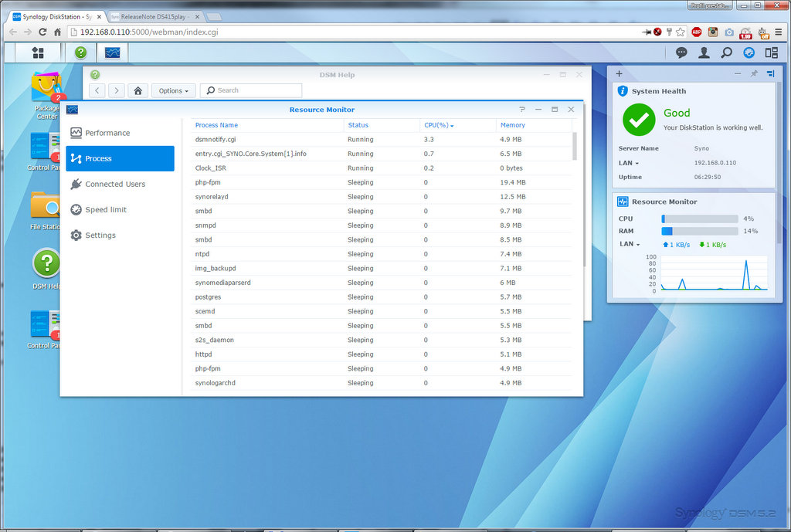Go back in DSM Help window
This screenshot has width=791, height=532.
click(x=97, y=91)
